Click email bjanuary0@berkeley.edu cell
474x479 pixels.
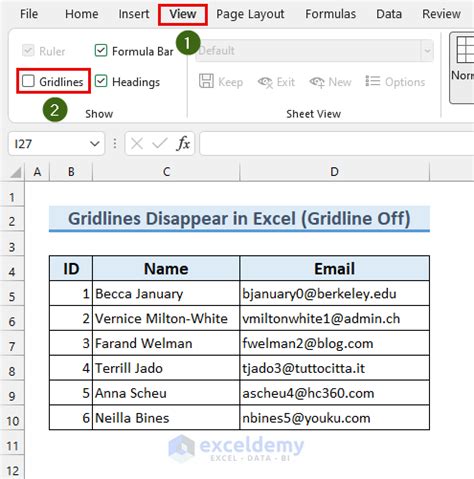click(335, 294)
